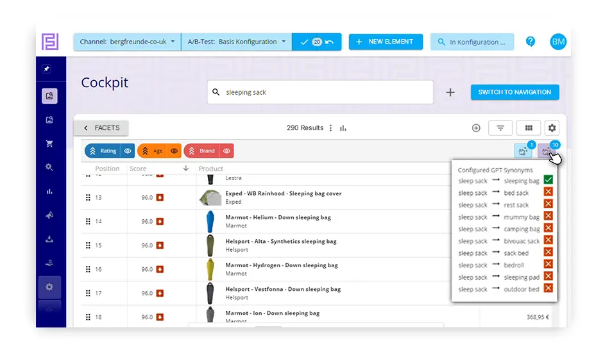Open the Channel bergfreunde-co-uk dropdown
The width and height of the screenshot is (603, 364).
tap(127, 42)
